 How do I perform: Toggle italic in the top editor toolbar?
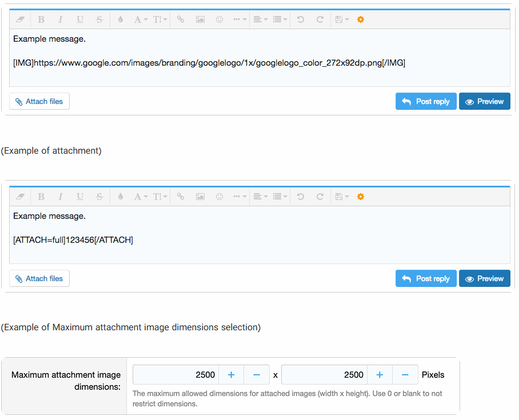pyautogui.click(x=60, y=19)
